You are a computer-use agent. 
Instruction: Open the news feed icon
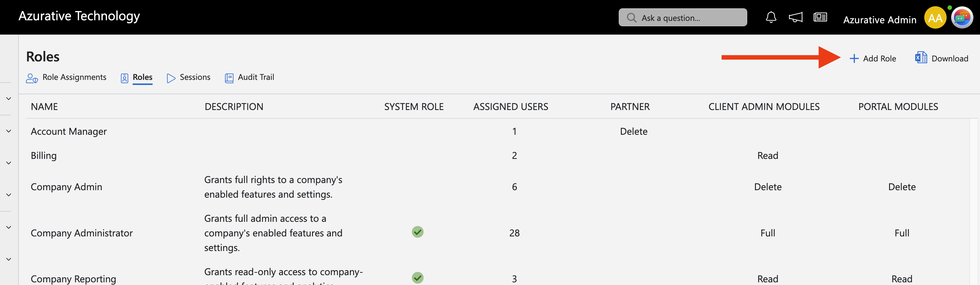click(x=820, y=18)
